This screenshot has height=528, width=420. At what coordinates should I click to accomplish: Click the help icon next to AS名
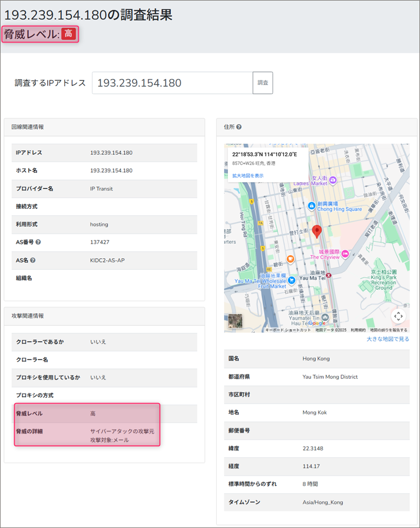(x=33, y=260)
